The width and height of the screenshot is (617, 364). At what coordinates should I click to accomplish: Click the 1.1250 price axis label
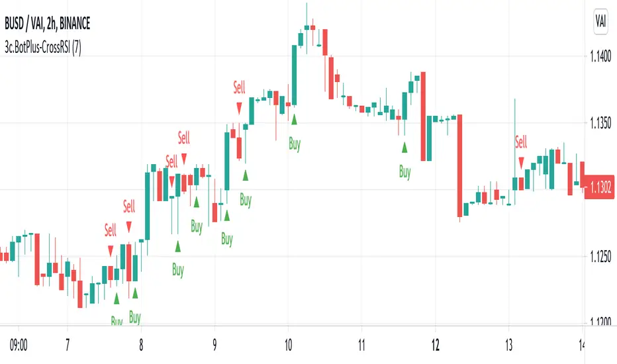[598, 257]
